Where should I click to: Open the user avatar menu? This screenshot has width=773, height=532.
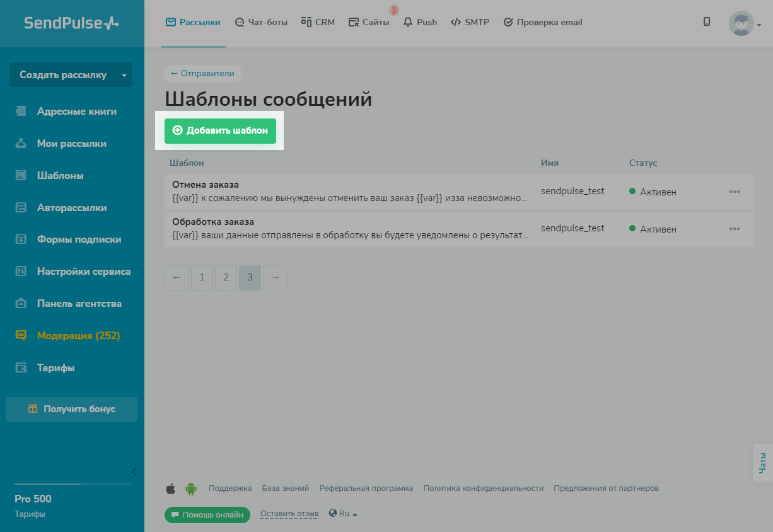(x=745, y=24)
